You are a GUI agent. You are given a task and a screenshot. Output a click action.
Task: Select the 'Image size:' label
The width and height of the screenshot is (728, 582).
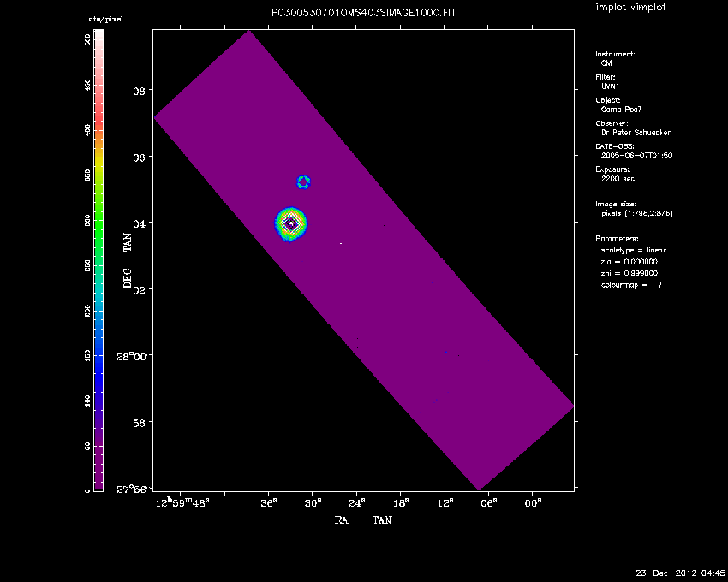[616, 205]
